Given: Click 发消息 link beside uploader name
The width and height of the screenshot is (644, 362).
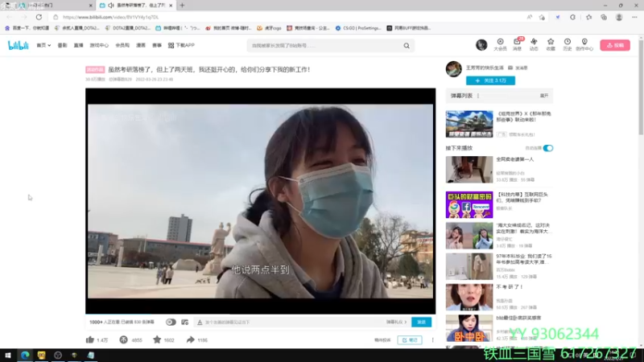Looking at the screenshot, I should 518,68.
